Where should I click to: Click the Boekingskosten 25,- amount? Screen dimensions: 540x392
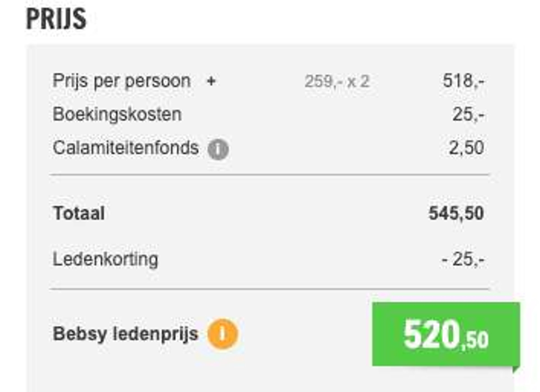coord(468,114)
